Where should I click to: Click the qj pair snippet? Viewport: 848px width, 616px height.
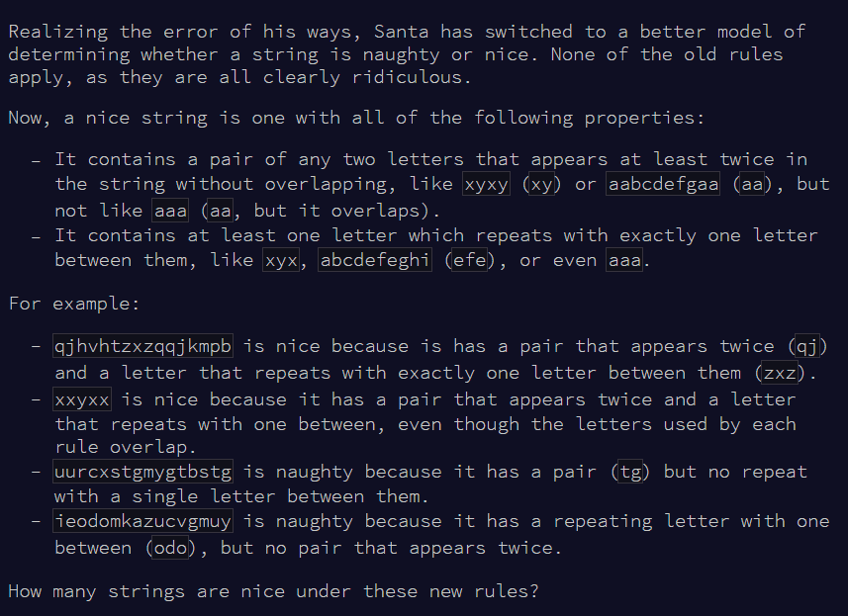point(810,346)
